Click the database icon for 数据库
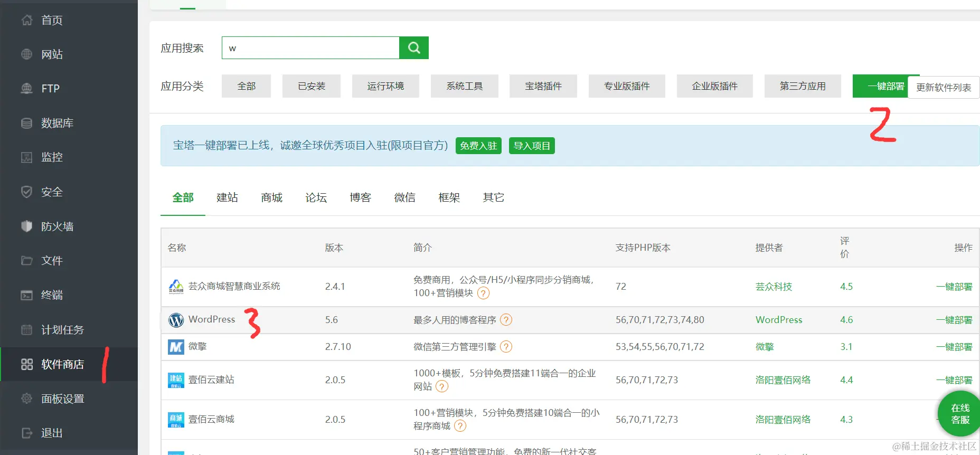The width and height of the screenshot is (980, 455). tap(27, 123)
